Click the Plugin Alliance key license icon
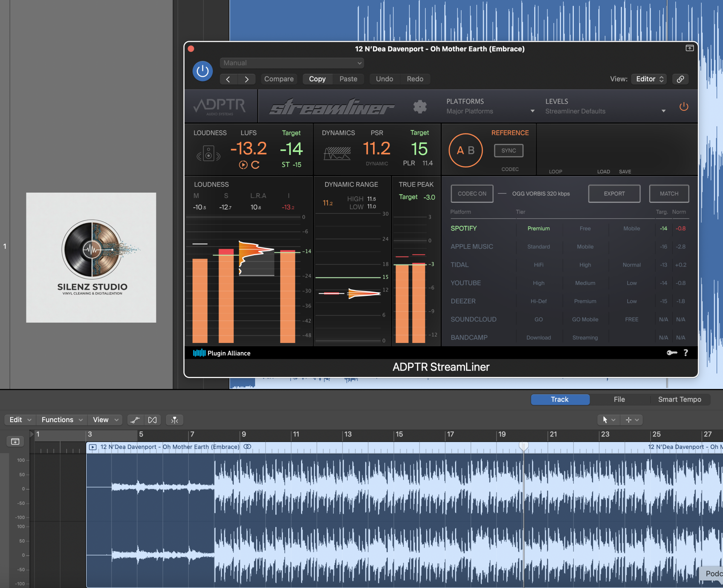This screenshot has width=723, height=588. 672,353
